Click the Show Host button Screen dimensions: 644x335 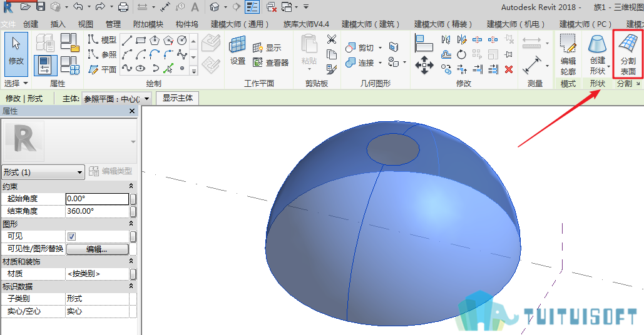click(x=178, y=98)
